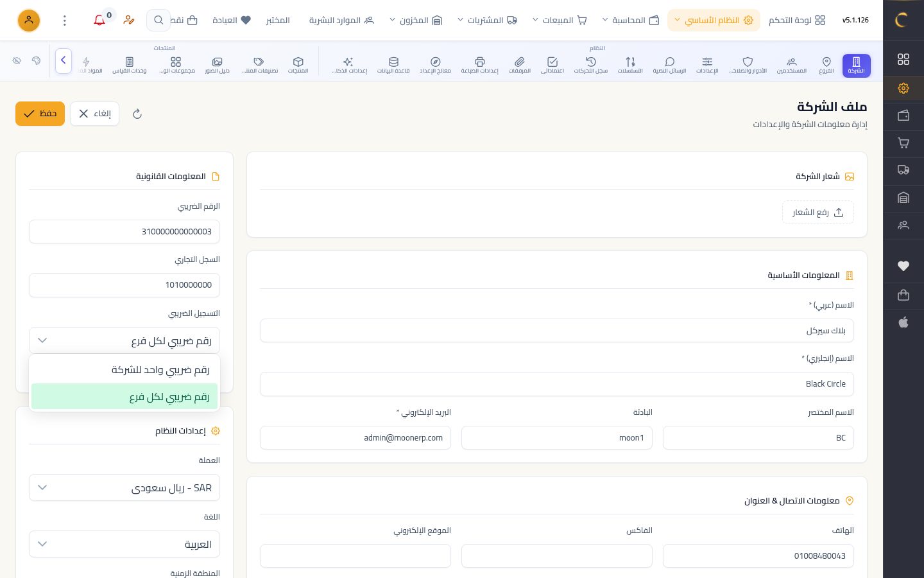Open Image Gallery (دليل الصور) icon

click(x=218, y=65)
